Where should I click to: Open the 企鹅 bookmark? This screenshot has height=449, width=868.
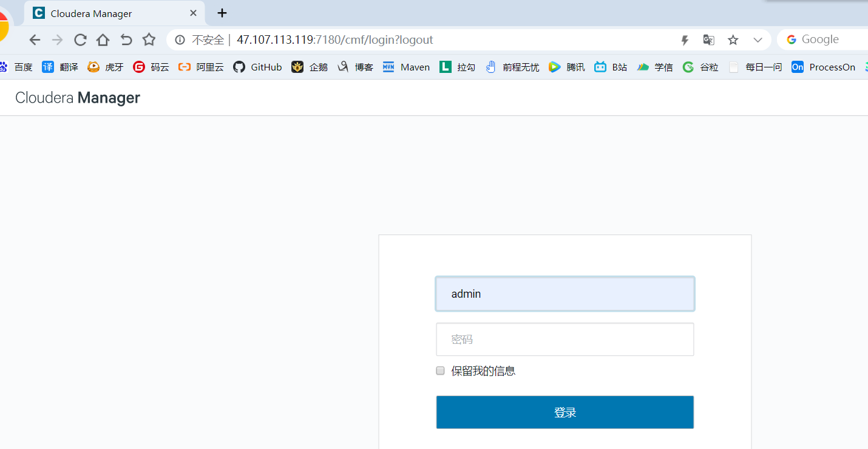[310, 67]
